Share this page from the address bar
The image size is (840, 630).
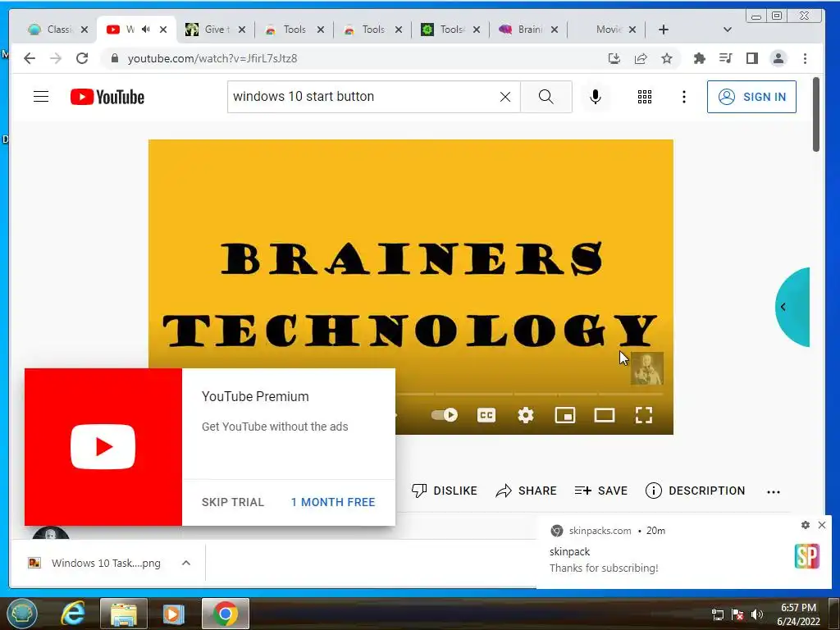click(x=641, y=58)
